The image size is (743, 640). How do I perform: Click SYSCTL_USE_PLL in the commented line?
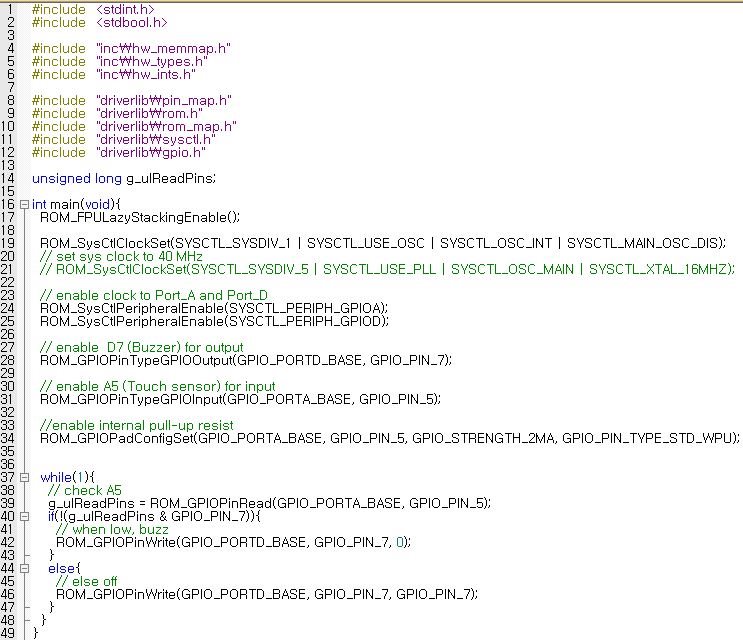point(379,270)
